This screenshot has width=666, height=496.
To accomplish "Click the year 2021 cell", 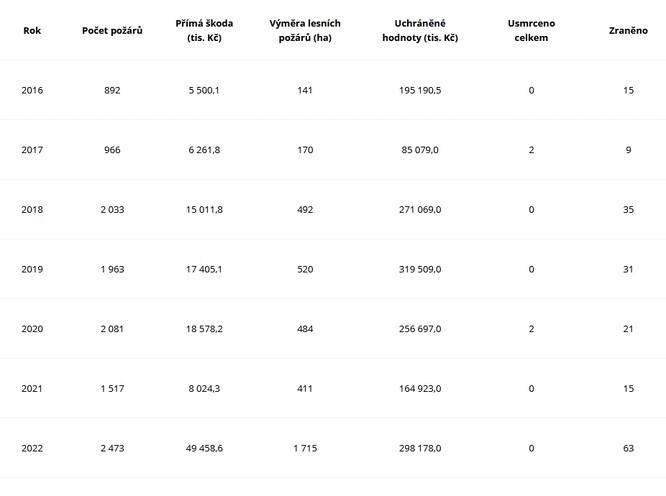I will [32, 388].
